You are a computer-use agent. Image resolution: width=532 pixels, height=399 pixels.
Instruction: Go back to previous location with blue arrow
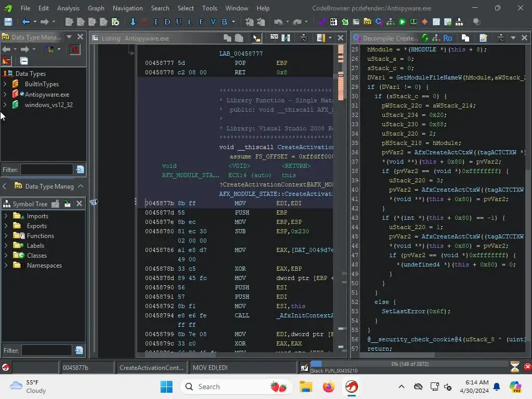[26, 22]
